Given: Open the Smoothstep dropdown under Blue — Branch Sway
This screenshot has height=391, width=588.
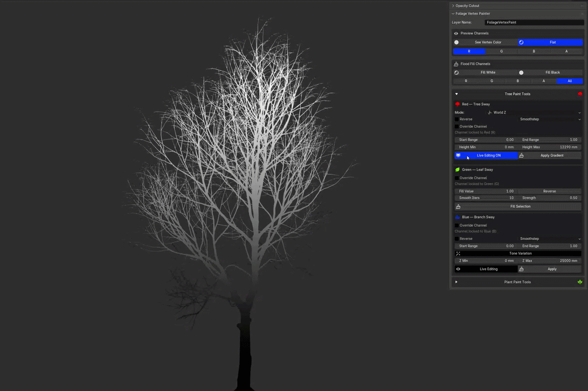Looking at the screenshot, I should [550, 239].
